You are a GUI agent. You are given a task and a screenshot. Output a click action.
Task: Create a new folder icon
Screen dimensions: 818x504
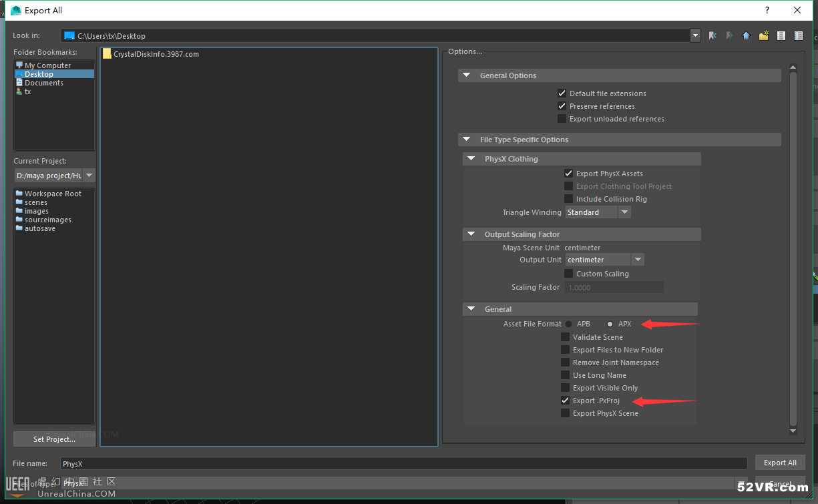[764, 35]
